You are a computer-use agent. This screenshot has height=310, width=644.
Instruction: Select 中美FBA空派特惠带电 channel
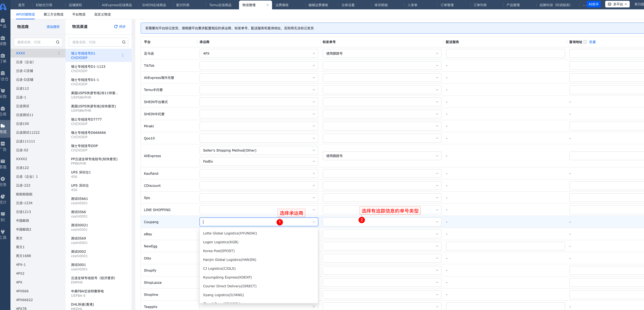pyautogui.click(x=99, y=293)
